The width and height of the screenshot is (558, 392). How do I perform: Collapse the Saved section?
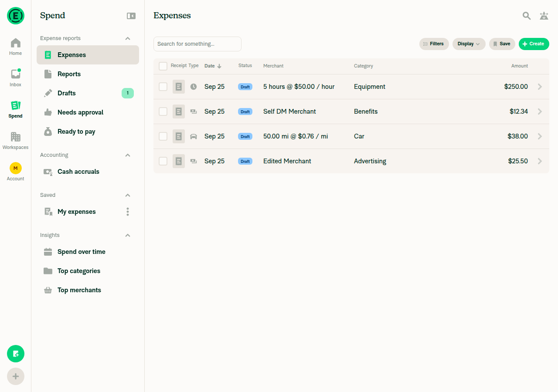128,195
